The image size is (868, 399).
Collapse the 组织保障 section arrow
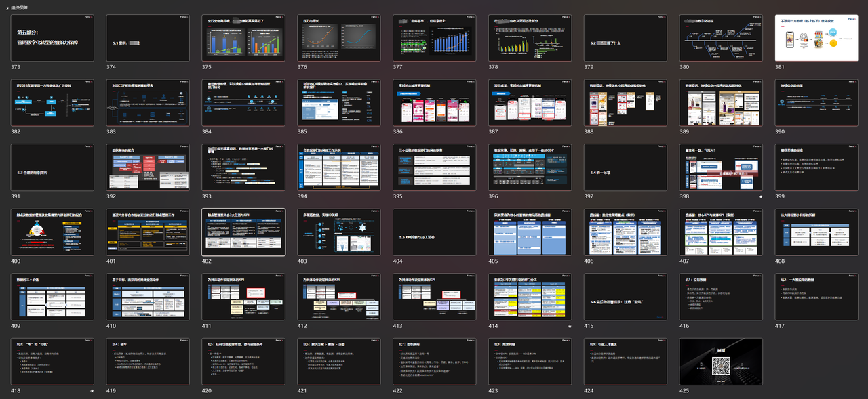[x=6, y=7]
